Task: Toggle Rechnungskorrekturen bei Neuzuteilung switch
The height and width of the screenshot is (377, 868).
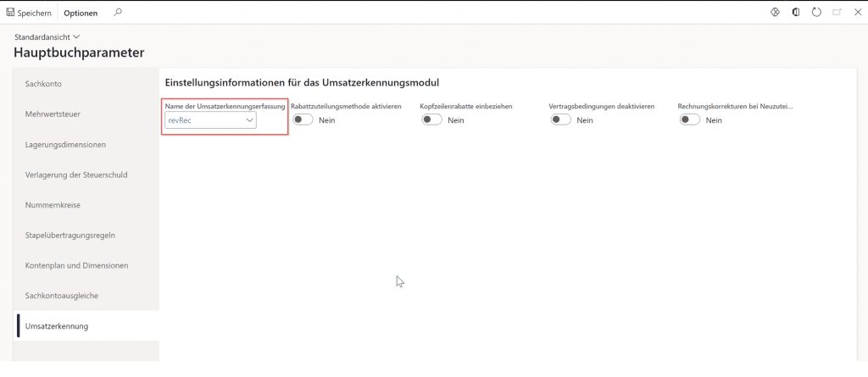Action: coord(689,120)
